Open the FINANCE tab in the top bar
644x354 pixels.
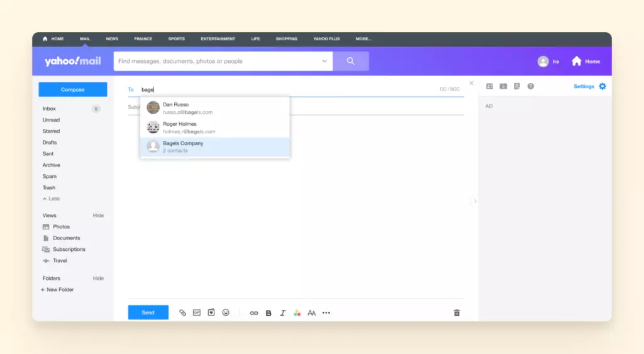143,38
